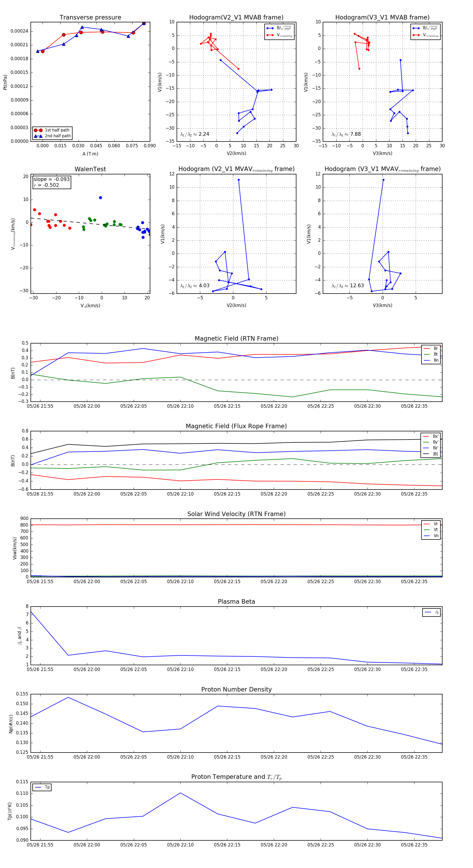Click the λ1/λ3 ≈ 7.88 annotation
This screenshot has height=868, width=473.
(346, 134)
